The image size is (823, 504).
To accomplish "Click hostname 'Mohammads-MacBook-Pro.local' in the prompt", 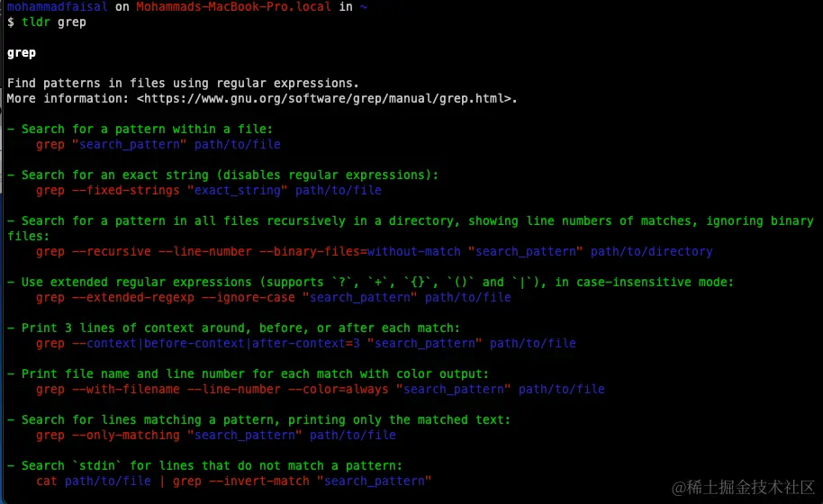I will 233,7.
